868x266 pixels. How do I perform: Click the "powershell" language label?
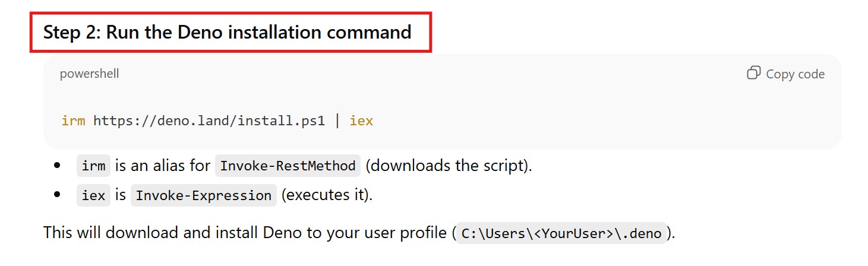[89, 74]
